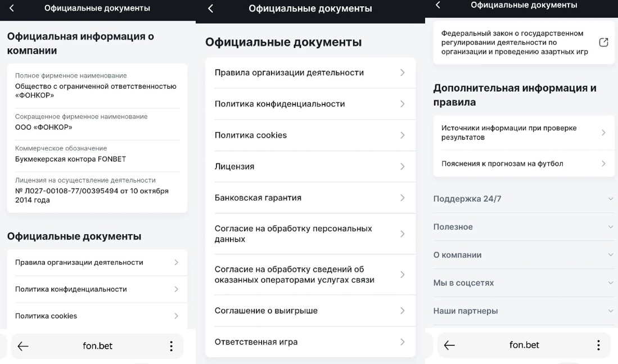This screenshot has height=364, width=618.
Task: Expand О компании section
Action: (524, 255)
